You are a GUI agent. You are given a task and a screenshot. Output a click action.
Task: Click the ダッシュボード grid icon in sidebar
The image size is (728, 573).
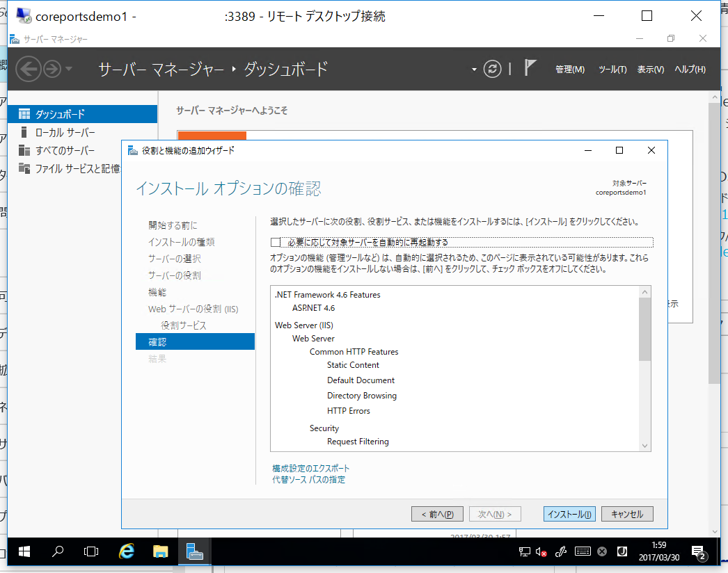[24, 114]
